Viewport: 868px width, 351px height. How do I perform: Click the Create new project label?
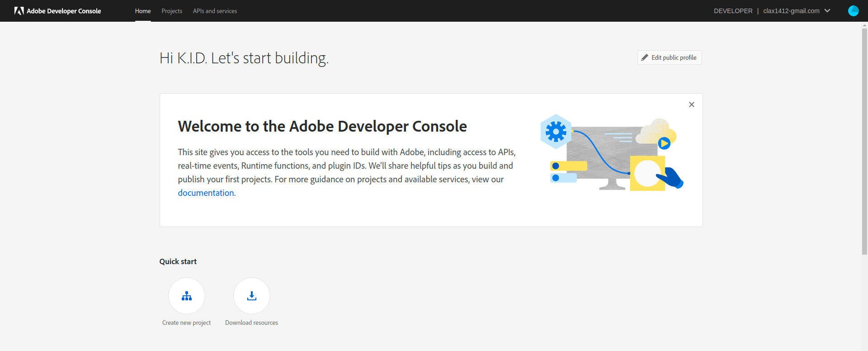coord(186,323)
